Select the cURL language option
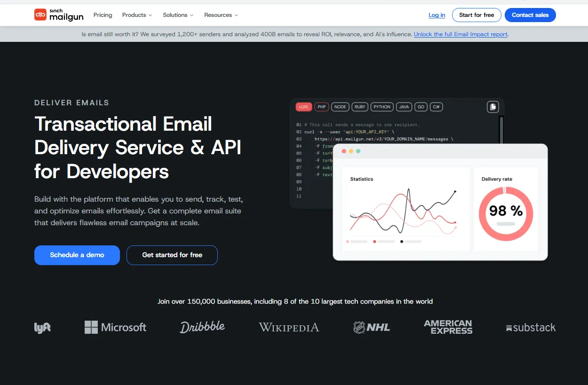The height and width of the screenshot is (385, 588). tap(303, 107)
